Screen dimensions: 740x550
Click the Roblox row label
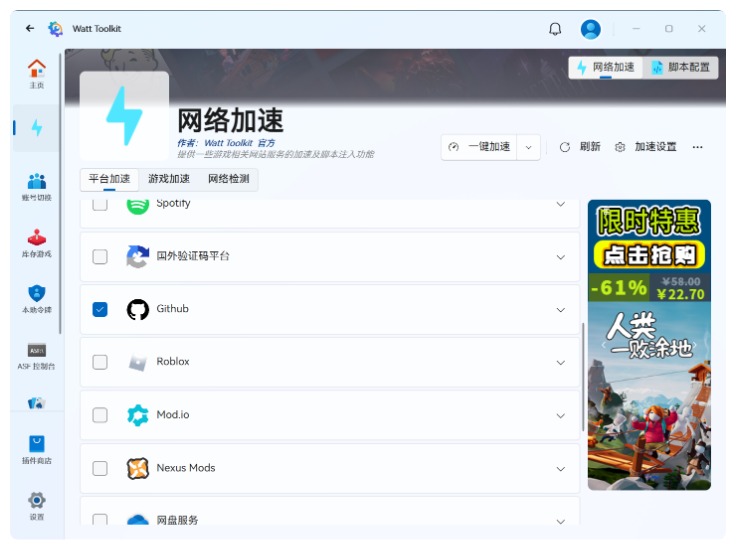173,362
